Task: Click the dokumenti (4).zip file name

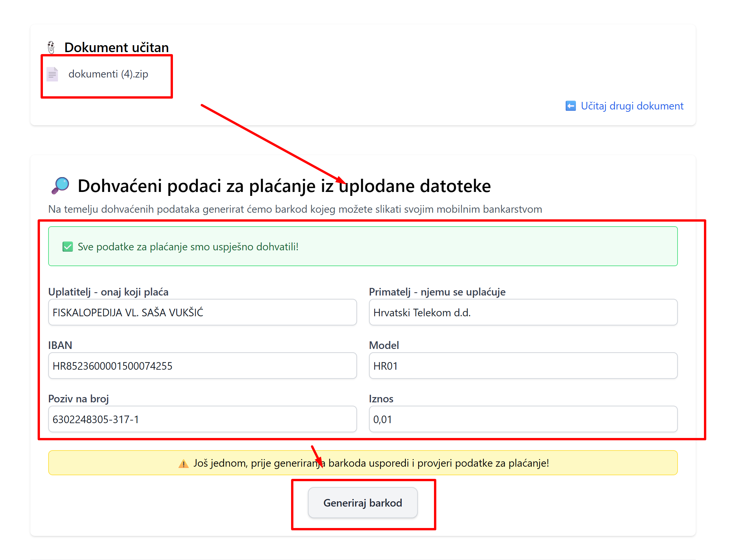Action: [108, 74]
